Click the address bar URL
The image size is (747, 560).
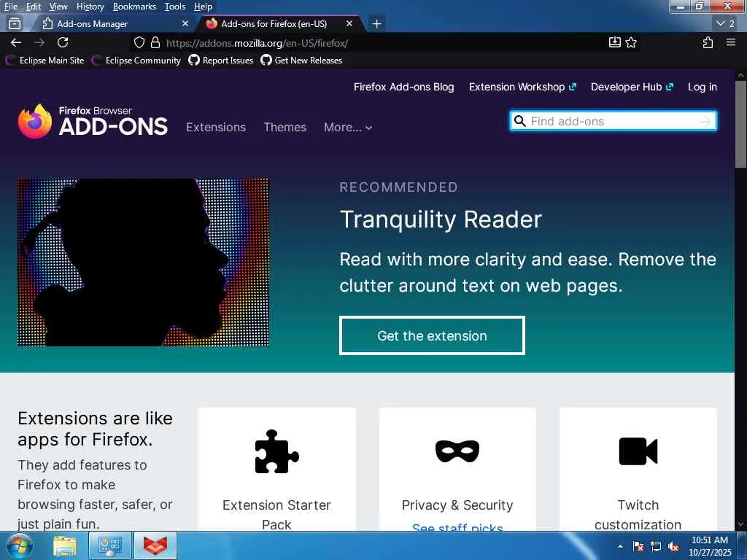[x=258, y=43]
